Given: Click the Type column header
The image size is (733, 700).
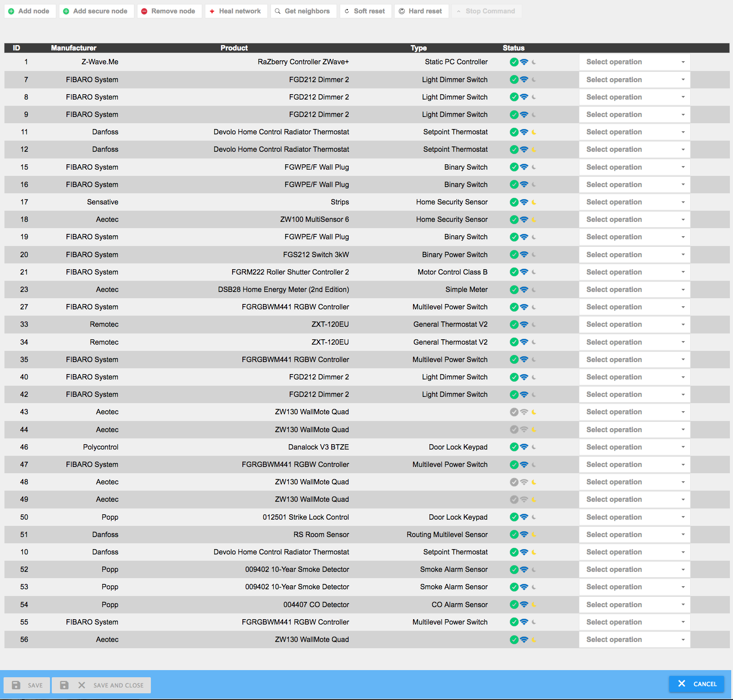Looking at the screenshot, I should pos(419,48).
